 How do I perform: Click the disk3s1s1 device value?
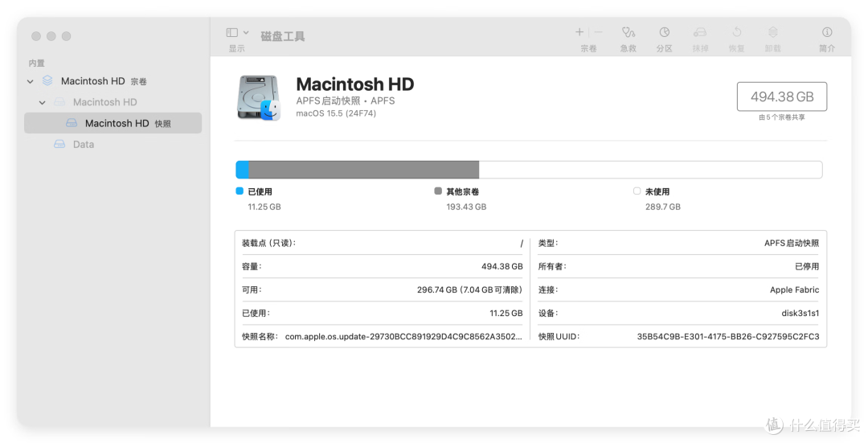(x=800, y=313)
